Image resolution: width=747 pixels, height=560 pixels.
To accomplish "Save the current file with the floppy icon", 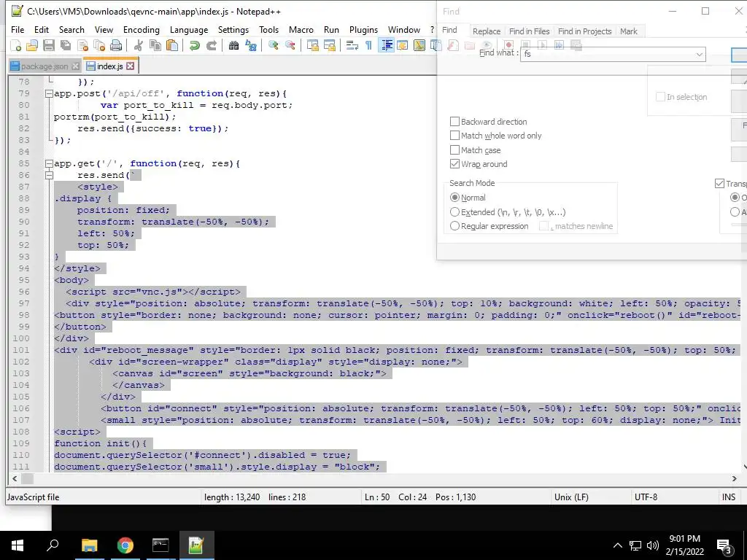I will [49, 46].
